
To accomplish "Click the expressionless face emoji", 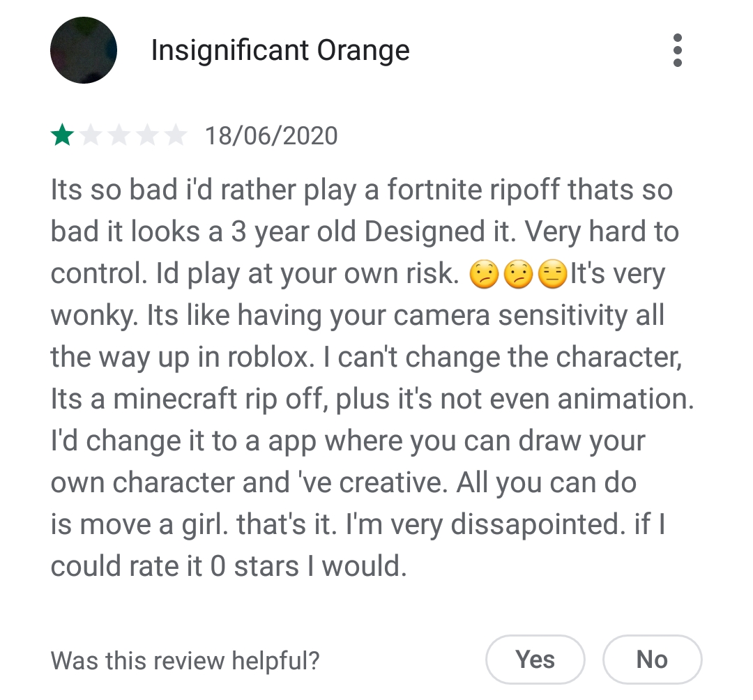I will click(x=553, y=275).
